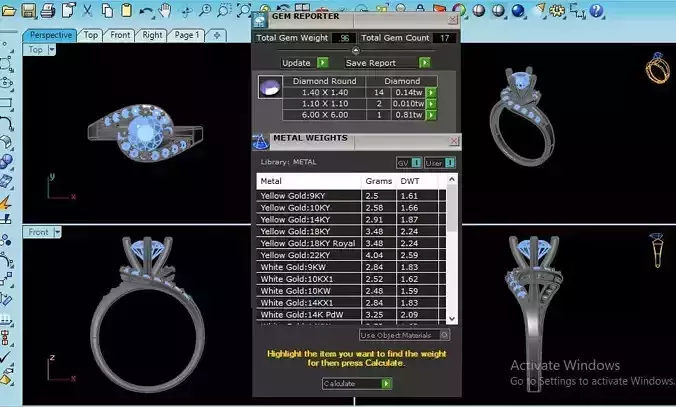Open the options gear icon
The width and height of the screenshot is (676, 407).
(557, 11)
